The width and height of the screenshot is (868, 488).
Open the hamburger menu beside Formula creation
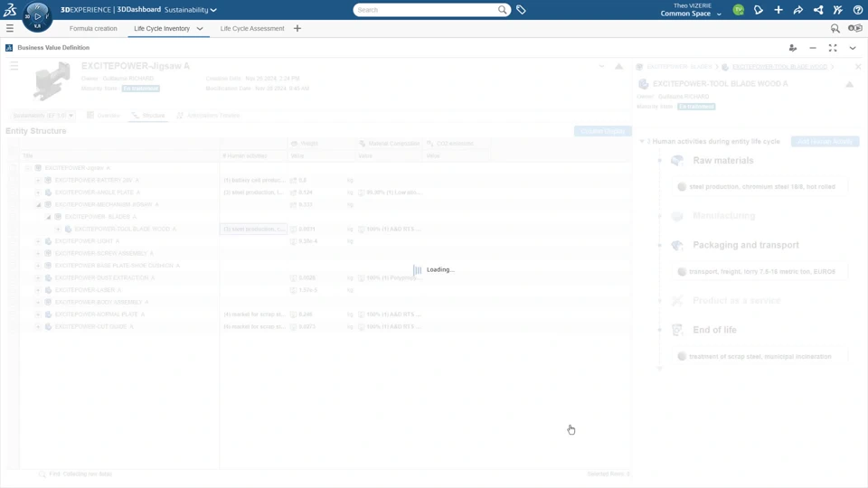[10, 28]
